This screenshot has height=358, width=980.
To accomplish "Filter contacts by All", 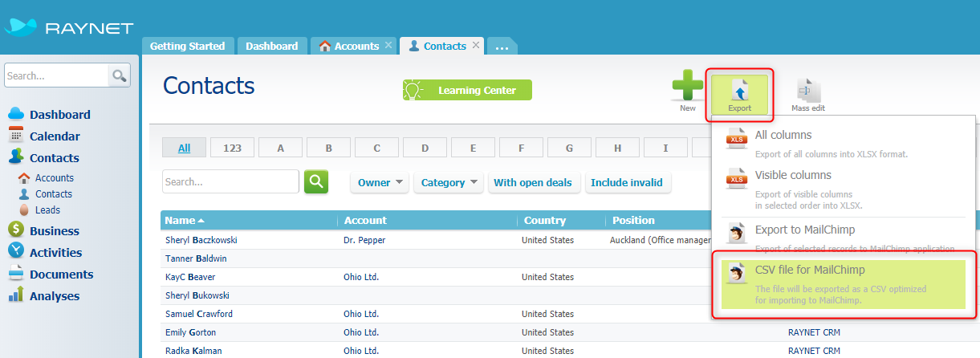I will tap(184, 148).
